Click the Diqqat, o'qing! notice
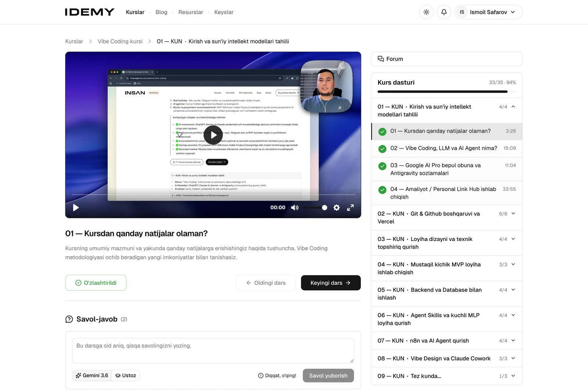The height and width of the screenshot is (392, 588). tap(277, 375)
